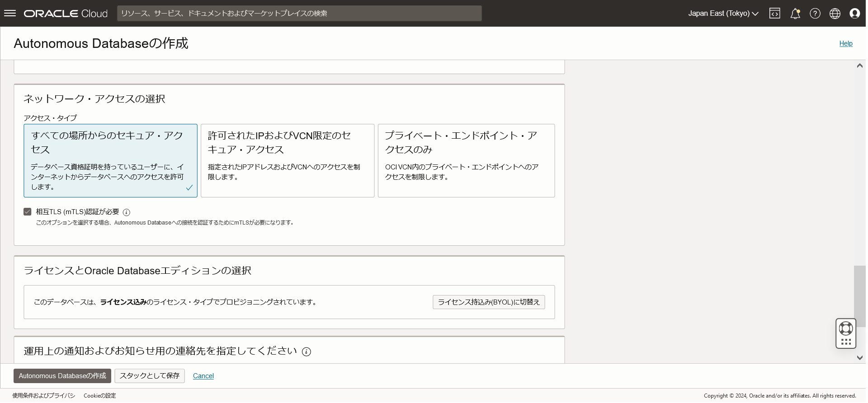
Task: Click info icon beside mTLS authentication label
Action: [x=127, y=212]
